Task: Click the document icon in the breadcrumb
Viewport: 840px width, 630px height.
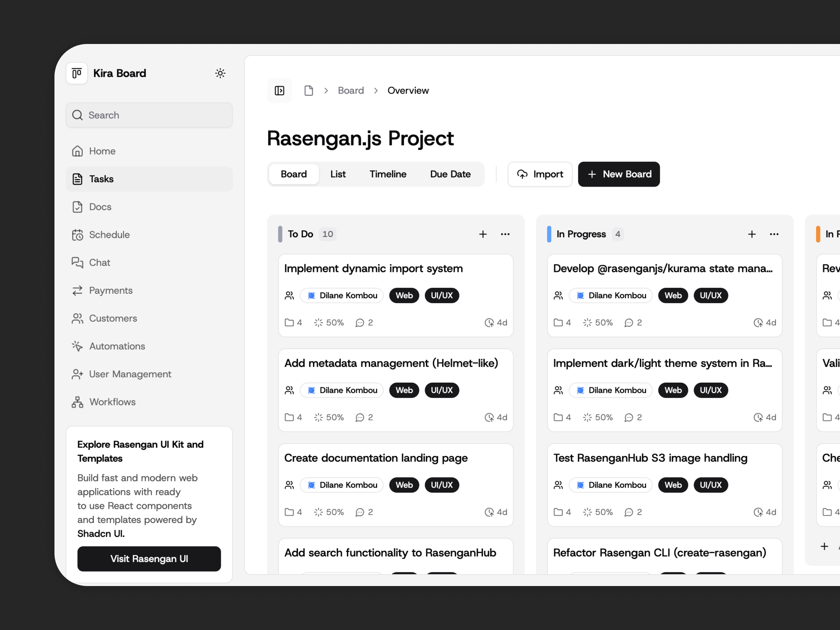Action: pyautogui.click(x=309, y=90)
